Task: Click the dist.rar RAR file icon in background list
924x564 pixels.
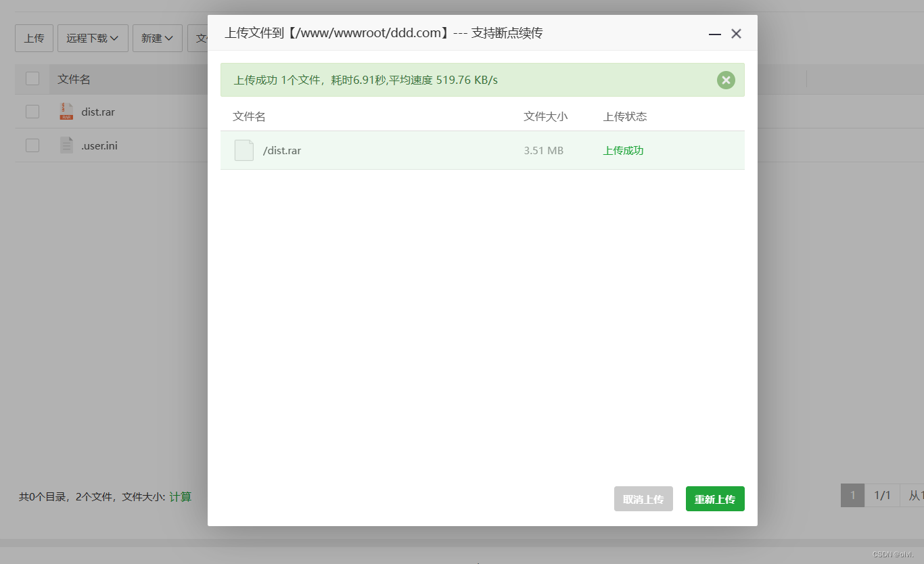Action: 66,112
